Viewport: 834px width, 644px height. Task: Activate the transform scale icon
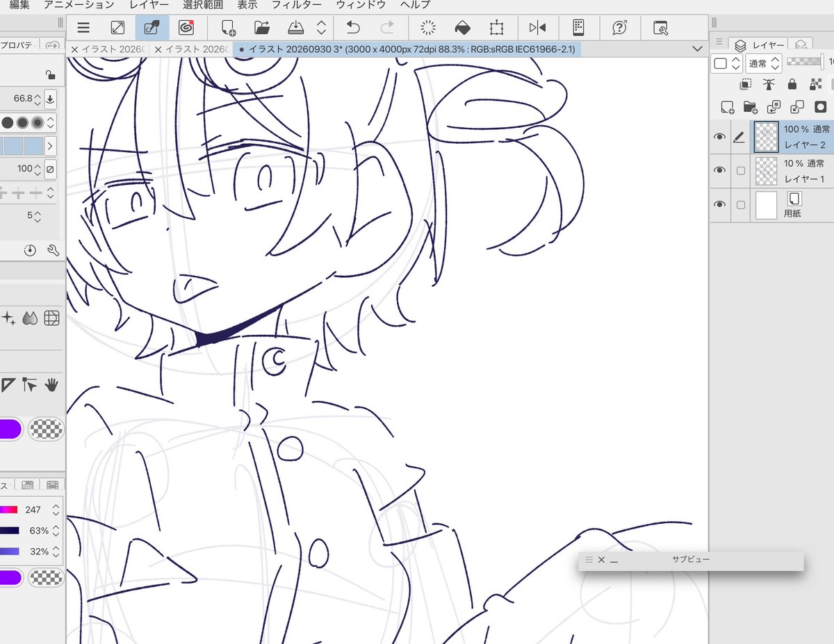pyautogui.click(x=496, y=28)
